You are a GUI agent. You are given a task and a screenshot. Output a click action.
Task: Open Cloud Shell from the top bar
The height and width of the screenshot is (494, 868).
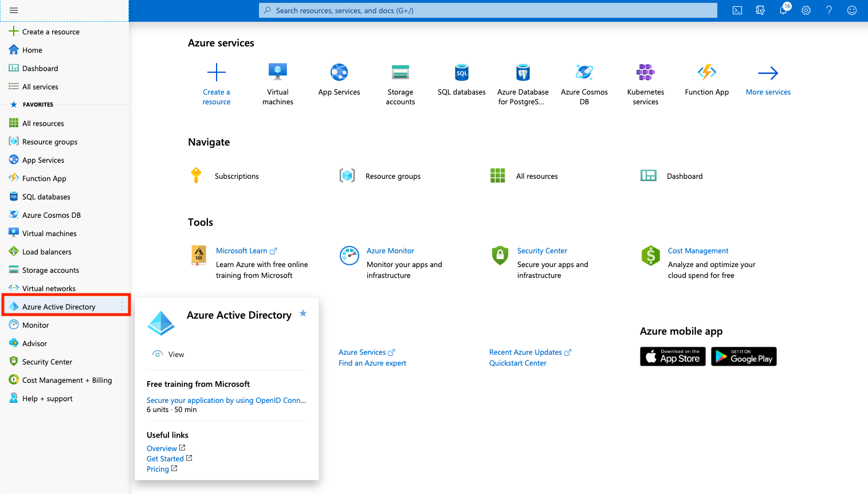pyautogui.click(x=737, y=10)
